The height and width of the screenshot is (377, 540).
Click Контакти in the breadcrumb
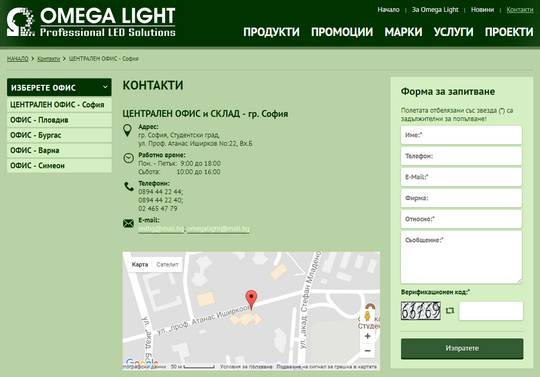(49, 59)
